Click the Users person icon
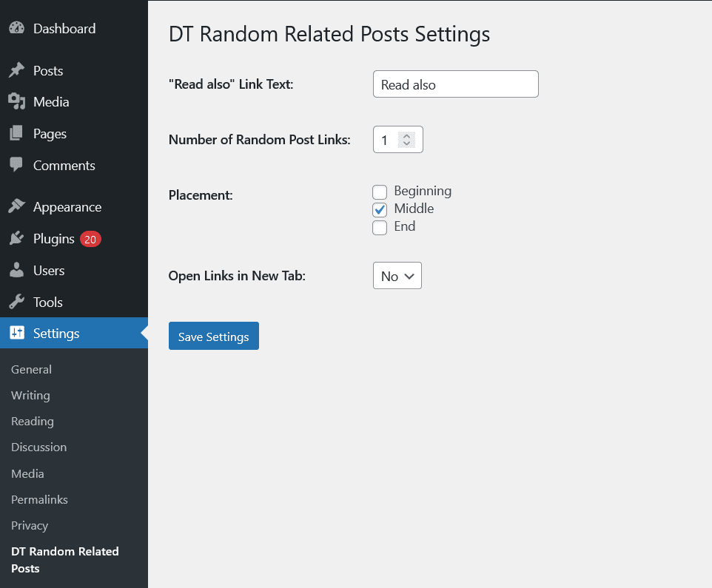Screen dimensions: 712x588 [16, 271]
